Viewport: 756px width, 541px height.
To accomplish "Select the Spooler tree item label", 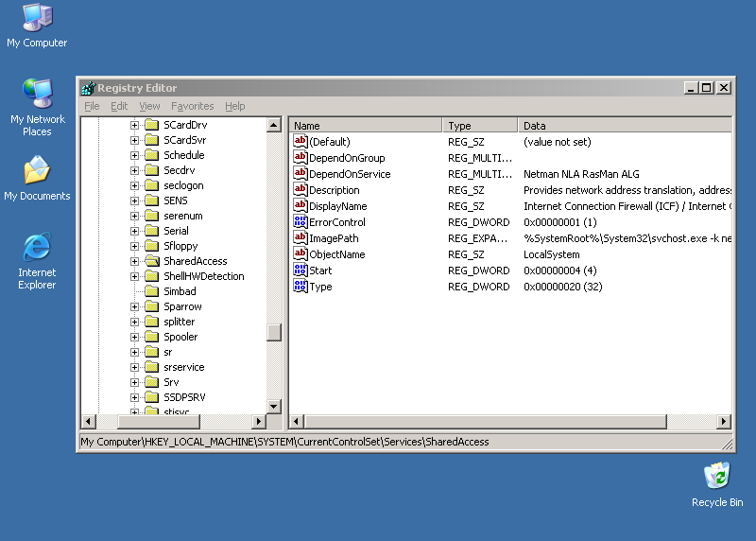I will click(180, 337).
